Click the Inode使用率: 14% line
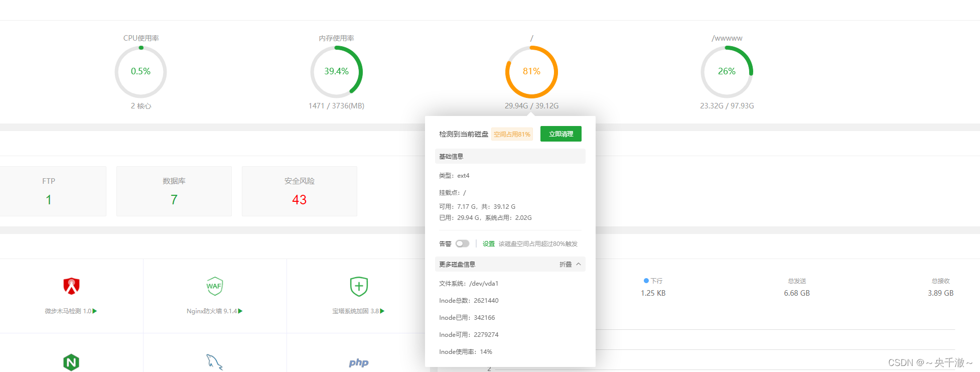 [x=466, y=352]
